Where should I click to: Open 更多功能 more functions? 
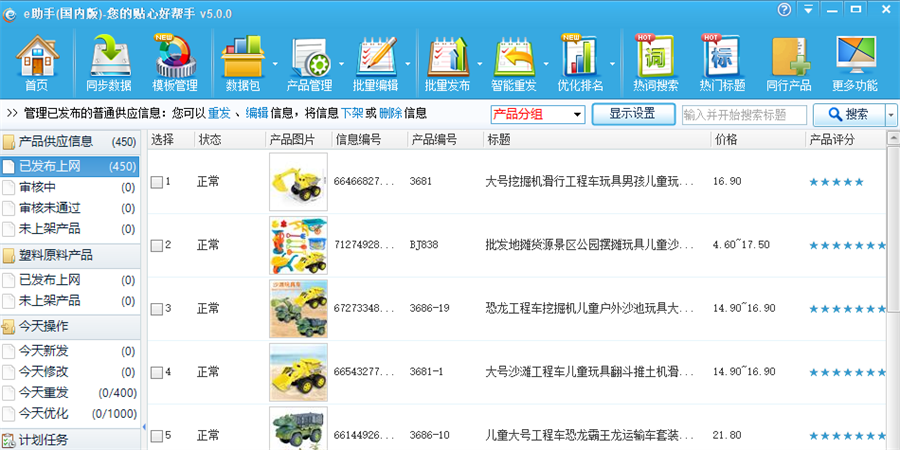pyautogui.click(x=855, y=62)
